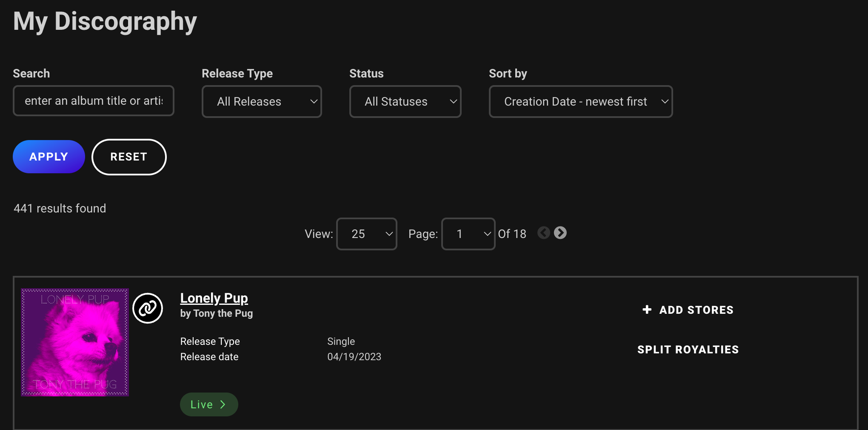Click the artist name Tony the Pug

pos(216,313)
